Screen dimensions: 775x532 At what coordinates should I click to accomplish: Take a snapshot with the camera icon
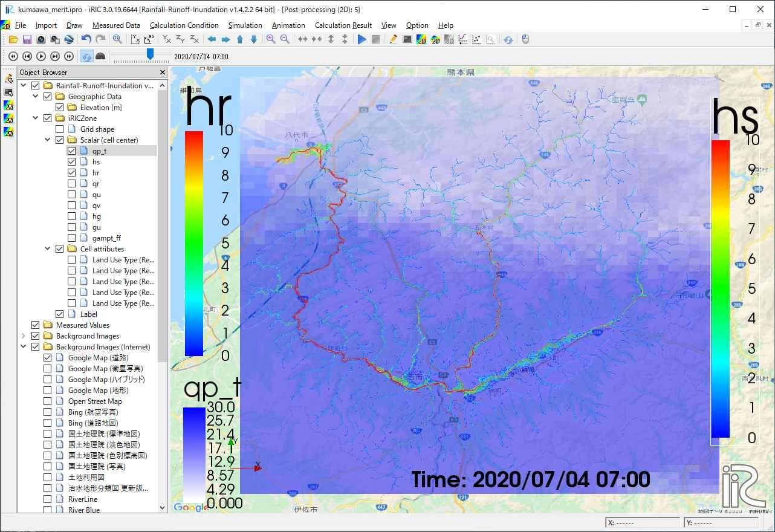click(x=41, y=39)
